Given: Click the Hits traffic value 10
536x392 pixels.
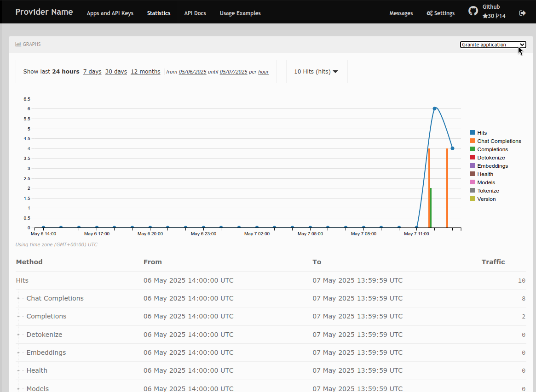Looking at the screenshot, I should tap(521, 280).
